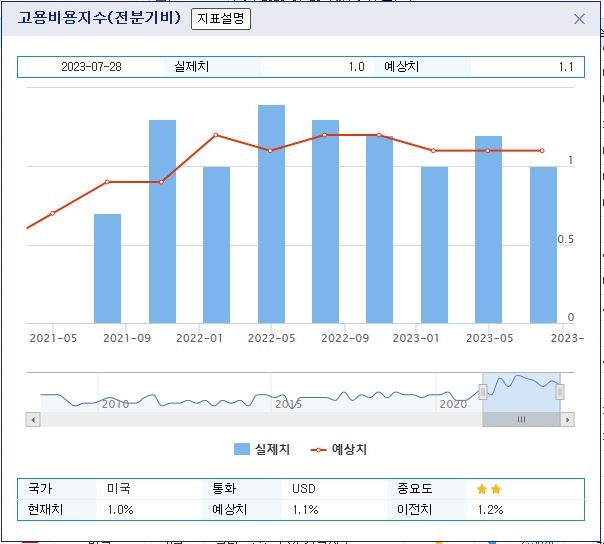Click the 현재치 value 1.0%
604x544 pixels.
pyautogui.click(x=121, y=510)
